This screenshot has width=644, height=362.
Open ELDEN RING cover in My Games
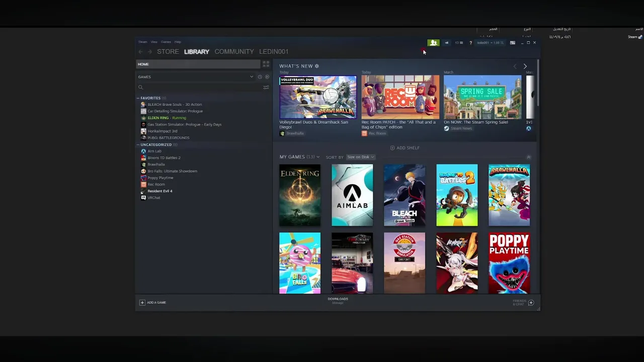pos(300,195)
